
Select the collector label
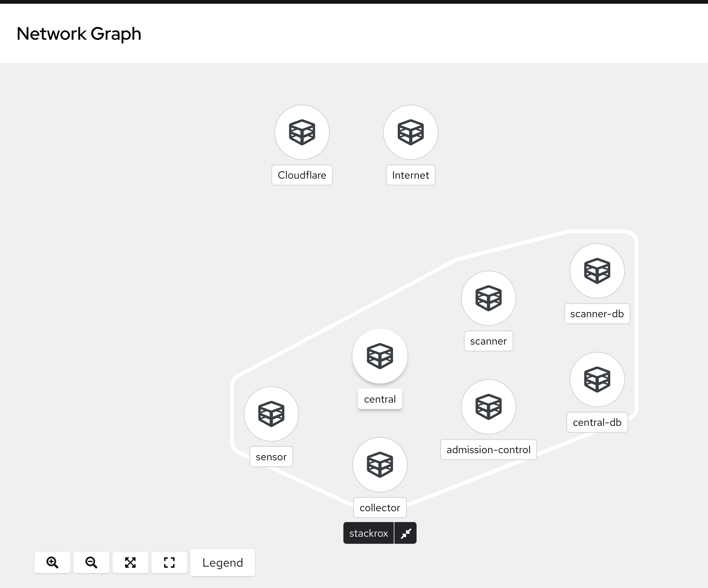pyautogui.click(x=380, y=507)
